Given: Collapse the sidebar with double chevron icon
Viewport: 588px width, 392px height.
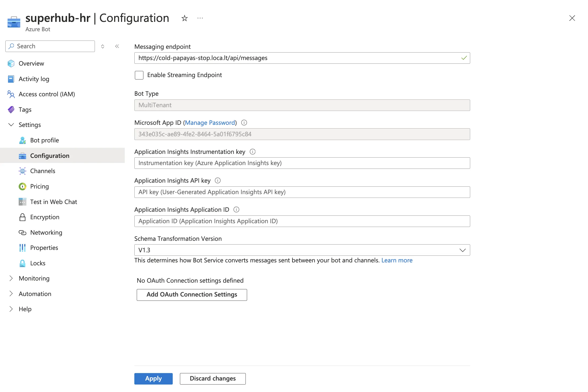Looking at the screenshot, I should (x=117, y=46).
